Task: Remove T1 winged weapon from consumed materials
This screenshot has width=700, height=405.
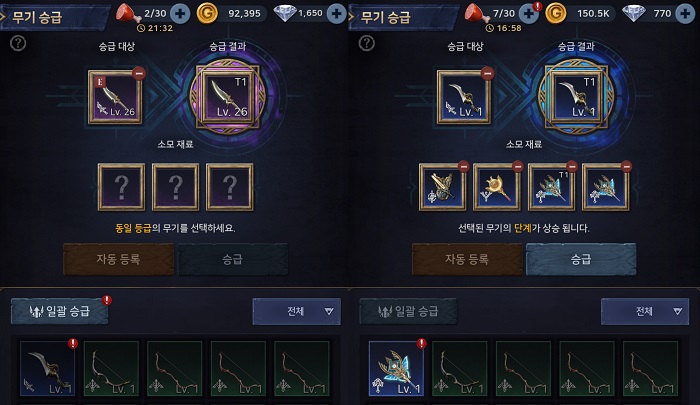Action: pyautogui.click(x=572, y=167)
